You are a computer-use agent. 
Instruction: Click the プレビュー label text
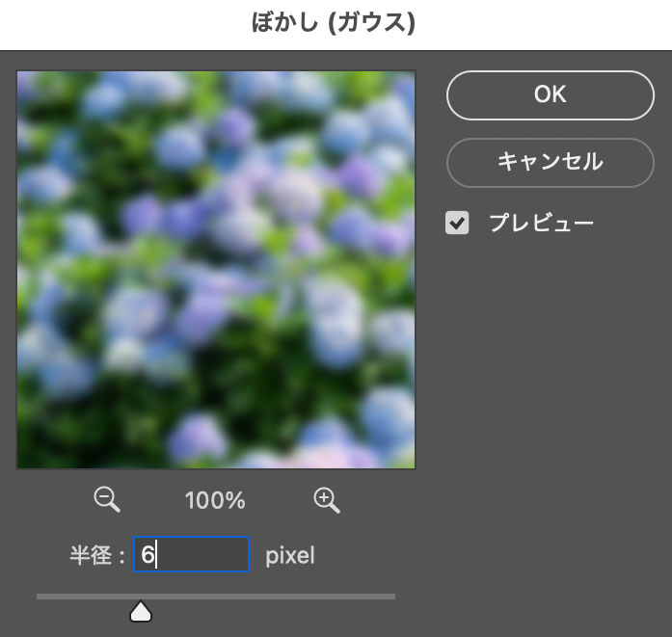point(541,223)
